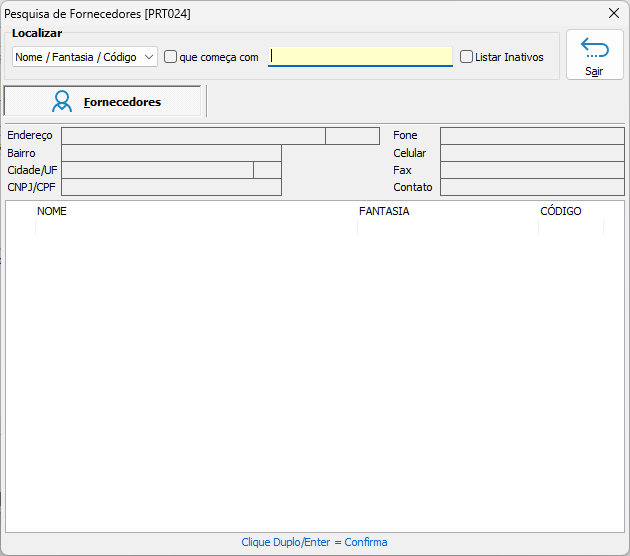Screen dimensions: 630x556
Task: Click the Bairro field
Action: (171, 153)
